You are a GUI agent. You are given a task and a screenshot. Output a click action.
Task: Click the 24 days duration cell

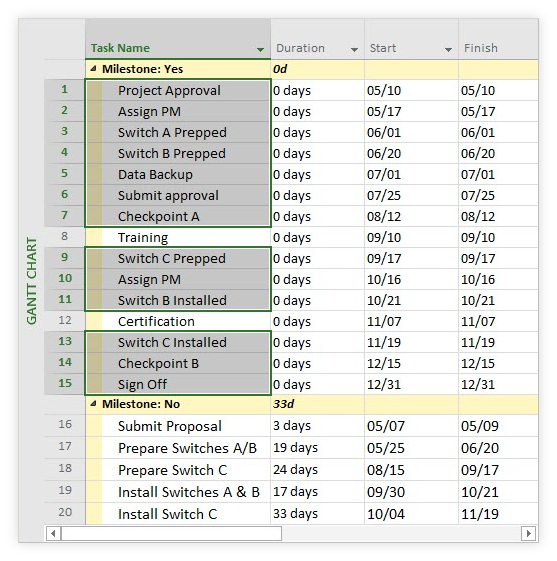[x=317, y=470]
